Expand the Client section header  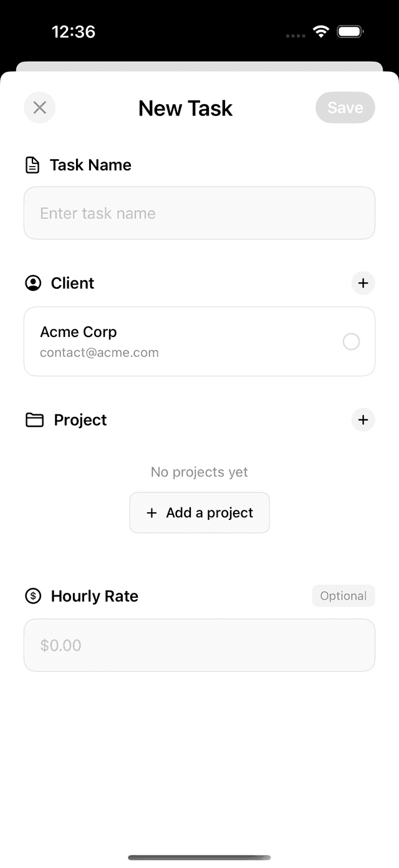click(x=72, y=283)
